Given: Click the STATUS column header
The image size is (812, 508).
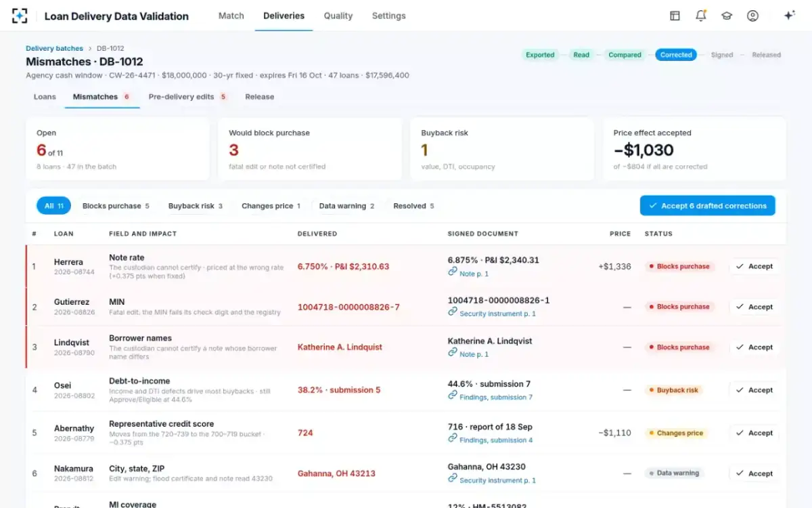Looking at the screenshot, I should click(x=658, y=234).
